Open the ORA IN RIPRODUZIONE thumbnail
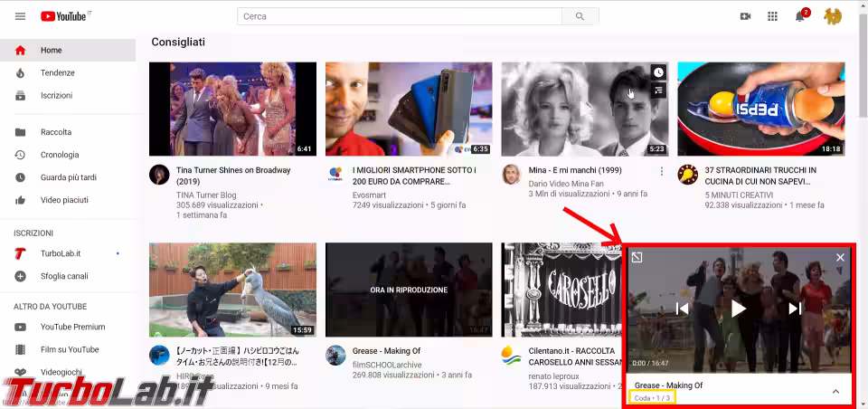This screenshot has width=868, height=409. [409, 290]
